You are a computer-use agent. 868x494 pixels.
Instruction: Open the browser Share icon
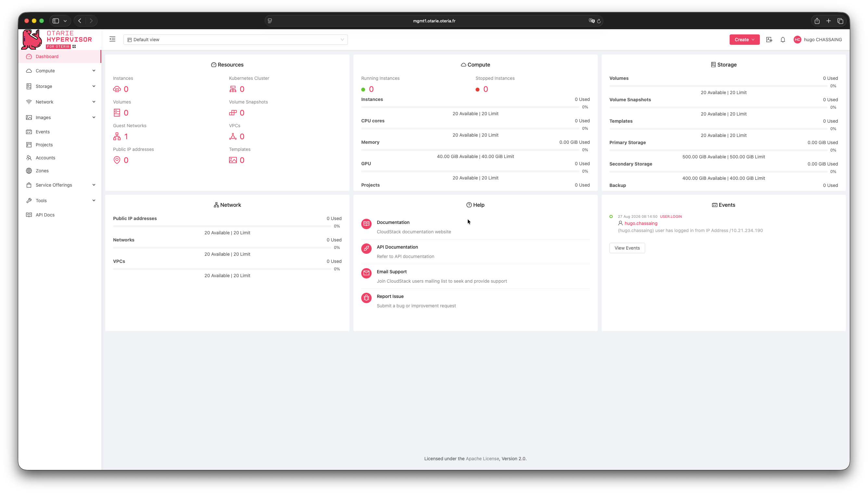[x=817, y=21]
